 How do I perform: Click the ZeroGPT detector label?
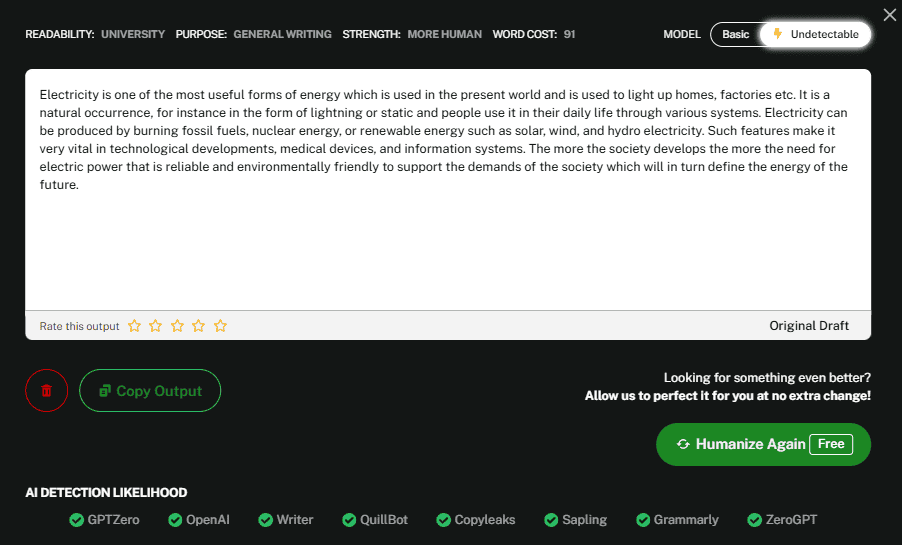pos(791,520)
